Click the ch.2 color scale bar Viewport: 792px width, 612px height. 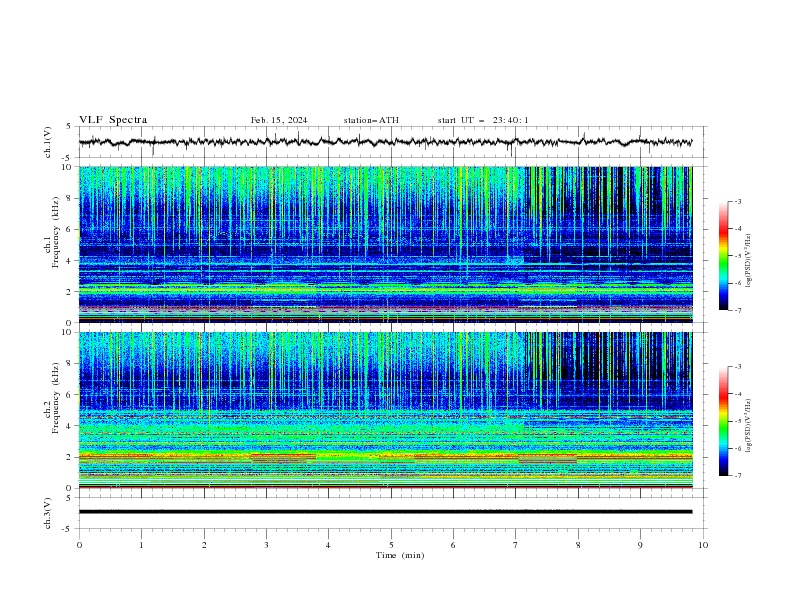point(724,421)
